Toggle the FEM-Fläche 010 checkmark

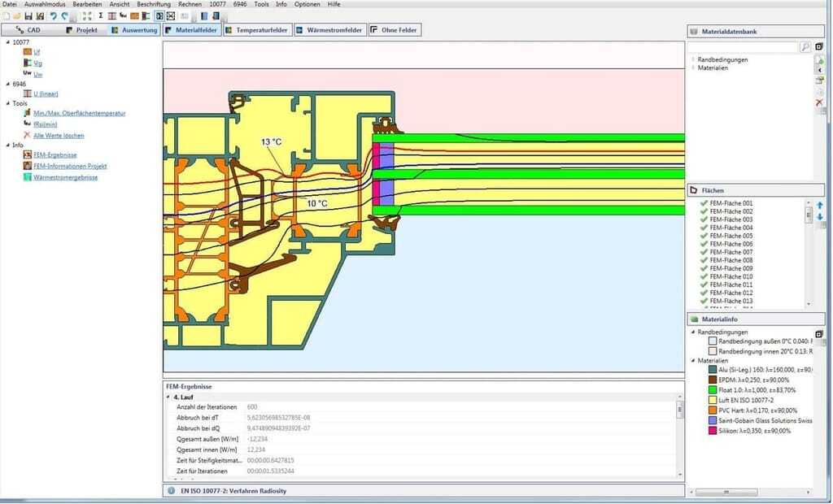[704, 276]
